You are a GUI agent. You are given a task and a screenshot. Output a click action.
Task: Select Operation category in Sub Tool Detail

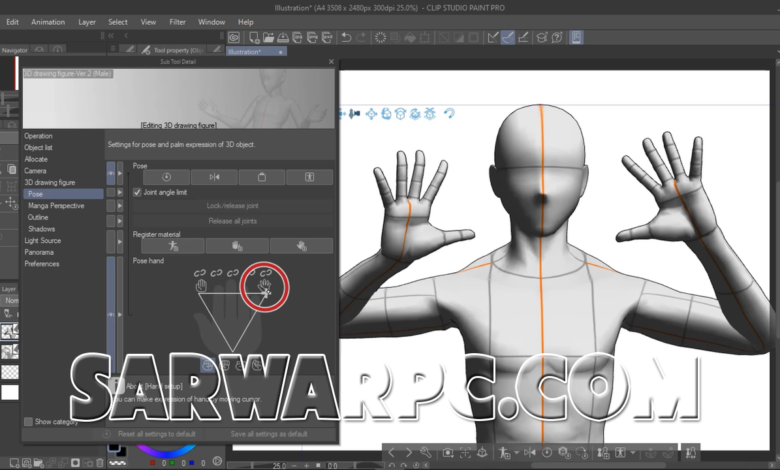pyautogui.click(x=38, y=136)
